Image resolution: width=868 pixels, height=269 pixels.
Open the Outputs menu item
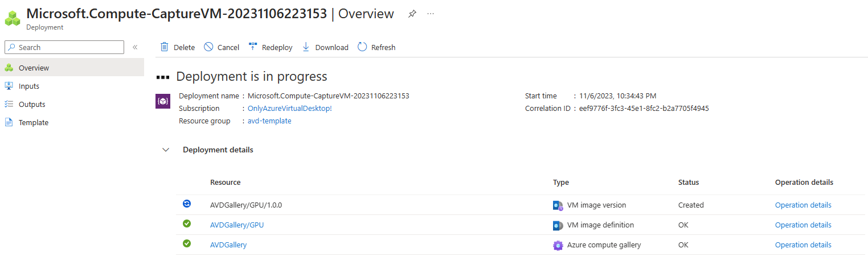point(72,104)
